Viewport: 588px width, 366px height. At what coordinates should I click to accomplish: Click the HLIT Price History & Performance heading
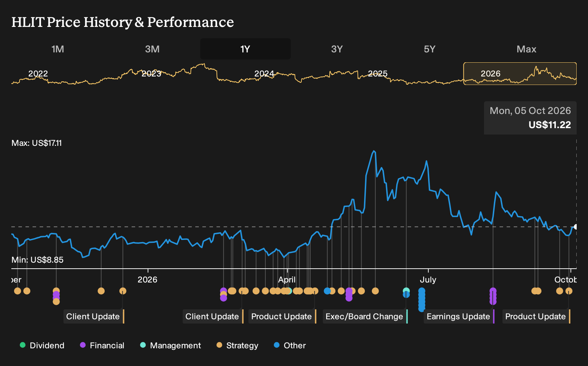[x=123, y=22]
